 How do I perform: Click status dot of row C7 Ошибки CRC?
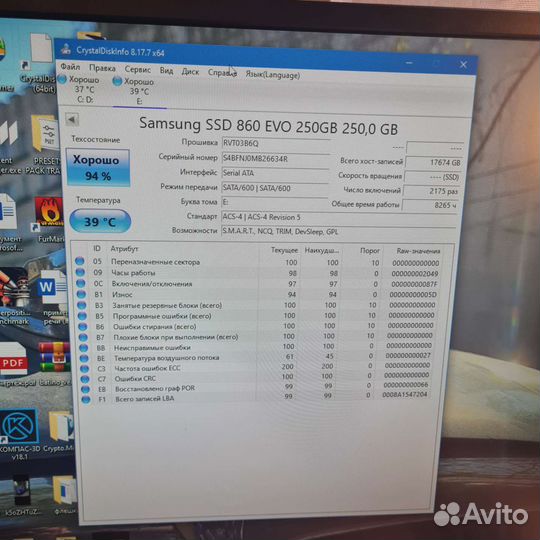click(x=85, y=379)
